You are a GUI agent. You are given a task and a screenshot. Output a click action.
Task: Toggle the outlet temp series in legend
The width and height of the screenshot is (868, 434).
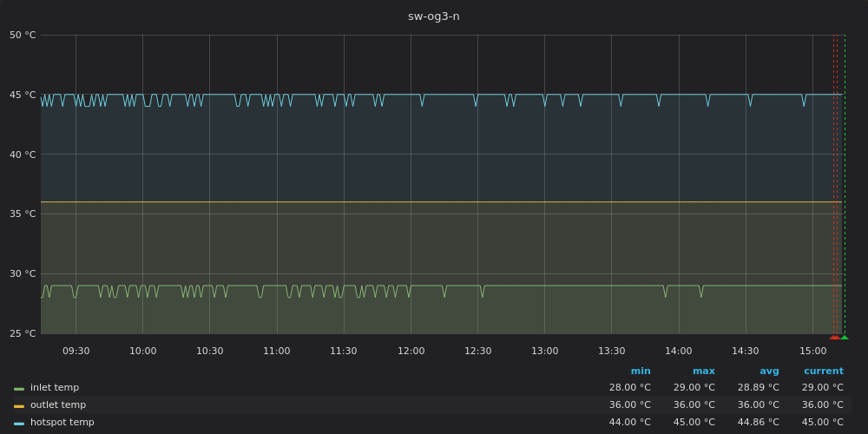coord(57,405)
